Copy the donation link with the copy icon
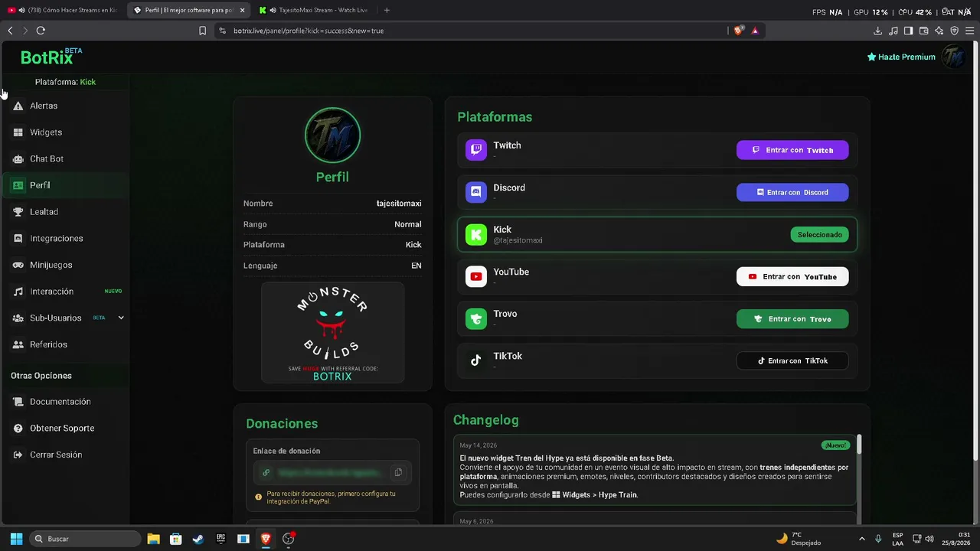Viewport: 980px width, 551px height. 398,472
